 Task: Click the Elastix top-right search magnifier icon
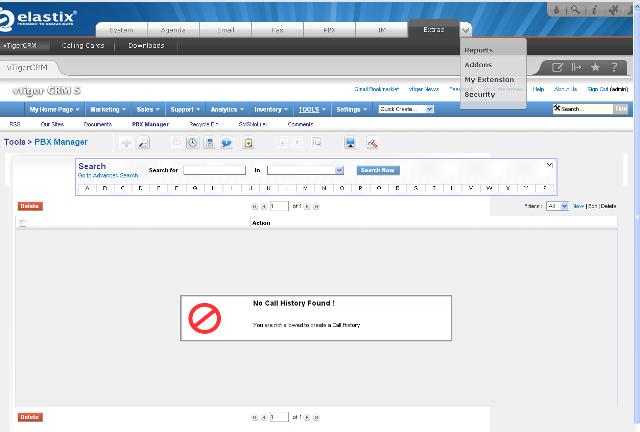click(575, 9)
